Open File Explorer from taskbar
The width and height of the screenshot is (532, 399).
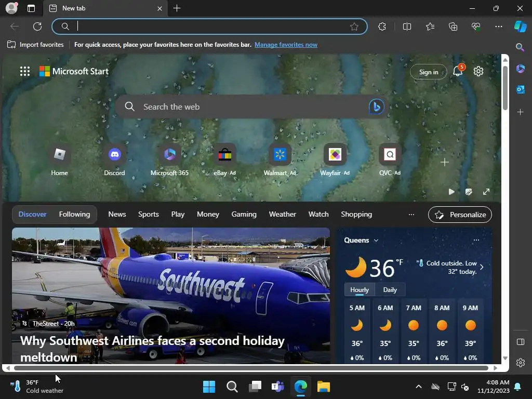point(323,387)
